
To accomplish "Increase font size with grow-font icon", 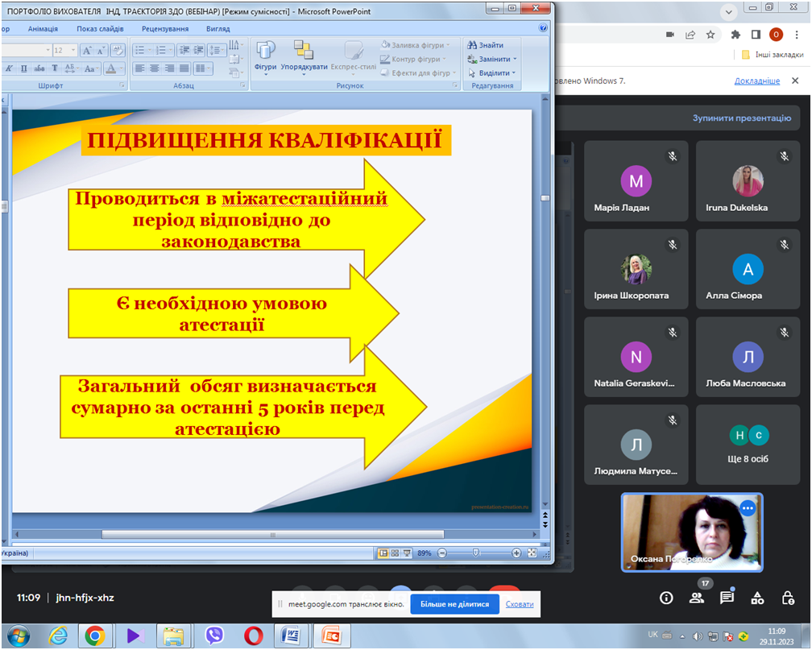I will [x=88, y=50].
